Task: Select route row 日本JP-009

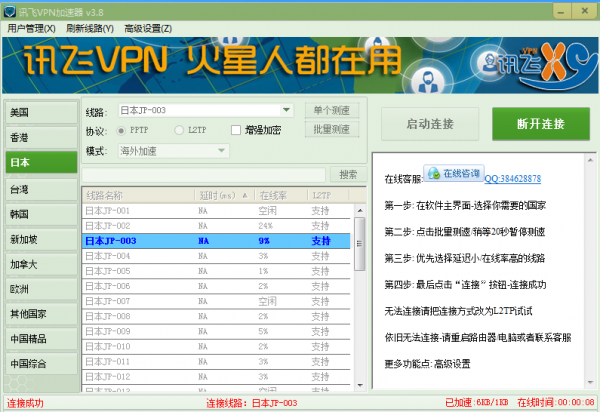Action: (216, 331)
